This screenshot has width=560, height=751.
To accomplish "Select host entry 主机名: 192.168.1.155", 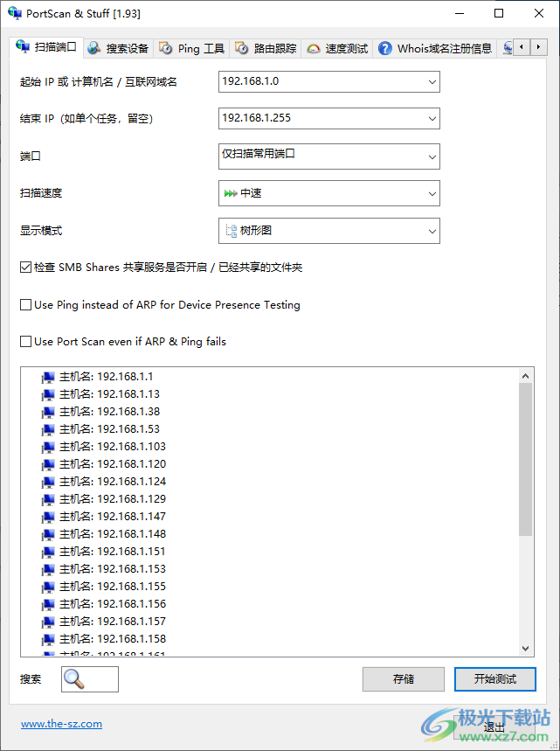I will tap(113, 587).
